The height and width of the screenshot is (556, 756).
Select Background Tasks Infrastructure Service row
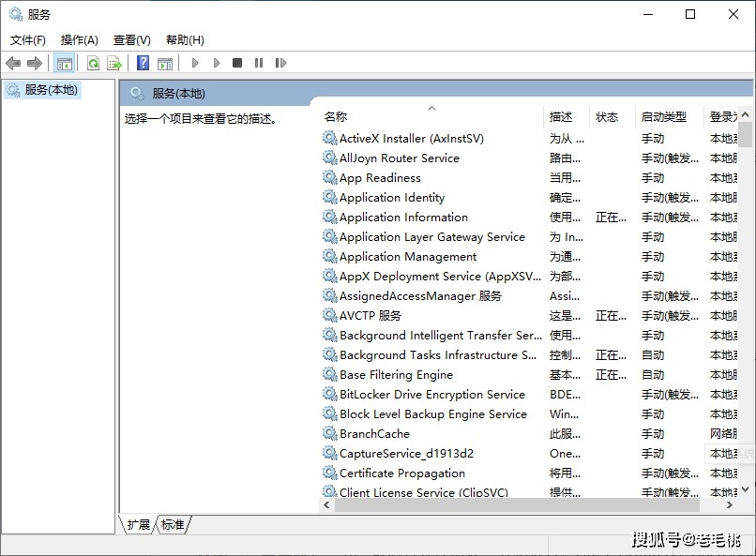pos(529,355)
